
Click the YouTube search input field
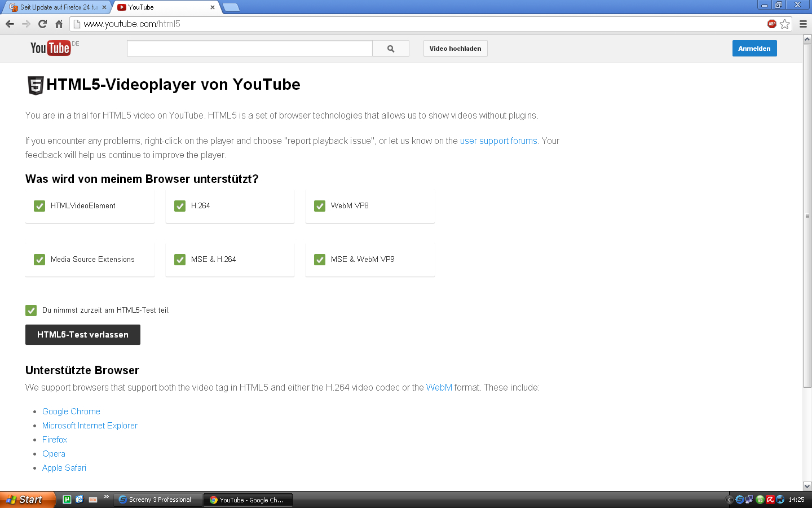(x=250, y=49)
